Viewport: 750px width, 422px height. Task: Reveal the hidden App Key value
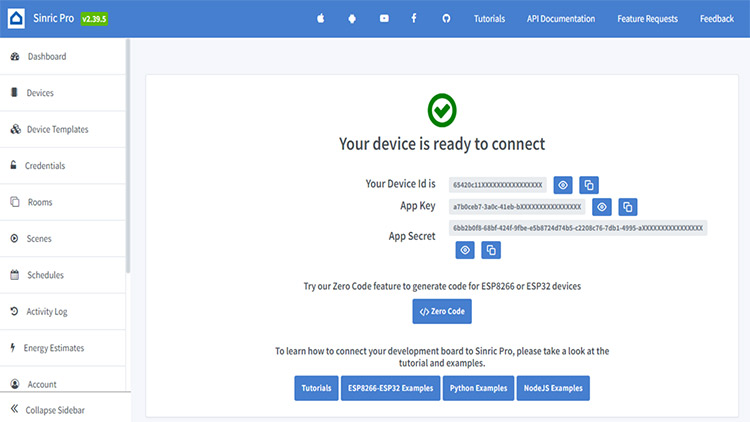click(x=602, y=207)
